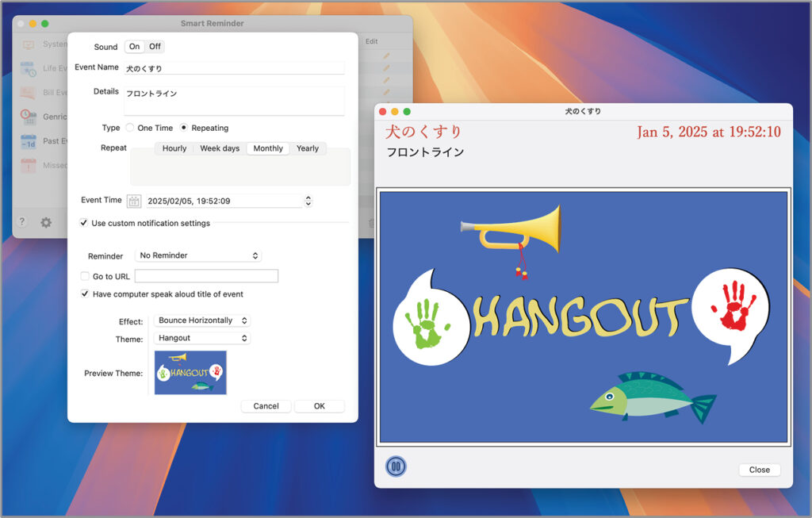Click the Jan 5, 2025 timestamp text
This screenshot has height=518, width=812.
pos(709,132)
